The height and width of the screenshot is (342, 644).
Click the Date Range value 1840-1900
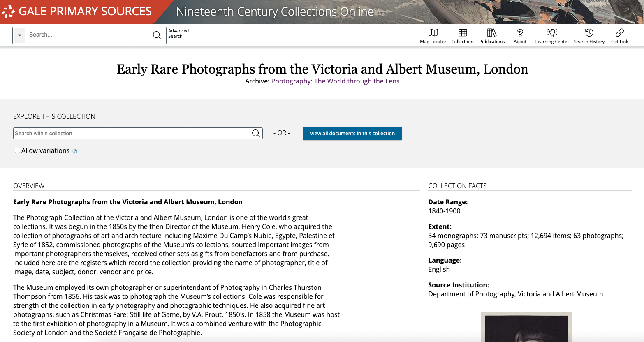pyautogui.click(x=444, y=211)
